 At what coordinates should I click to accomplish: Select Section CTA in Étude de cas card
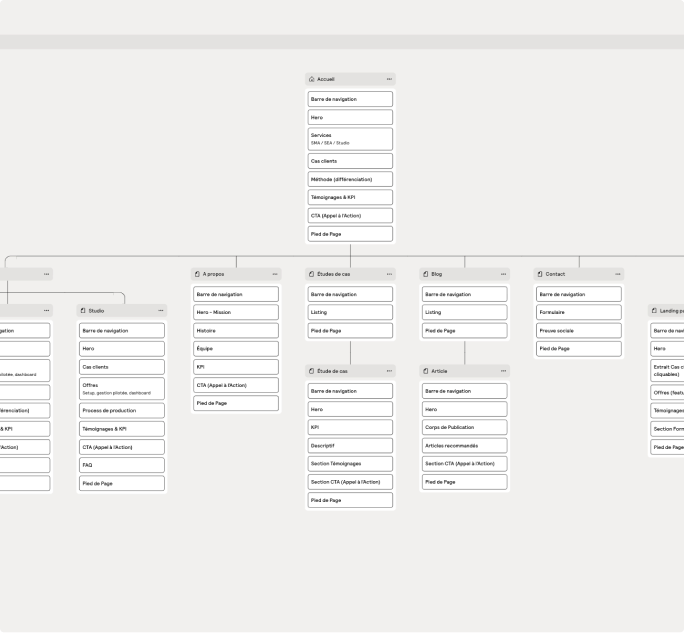pos(350,482)
